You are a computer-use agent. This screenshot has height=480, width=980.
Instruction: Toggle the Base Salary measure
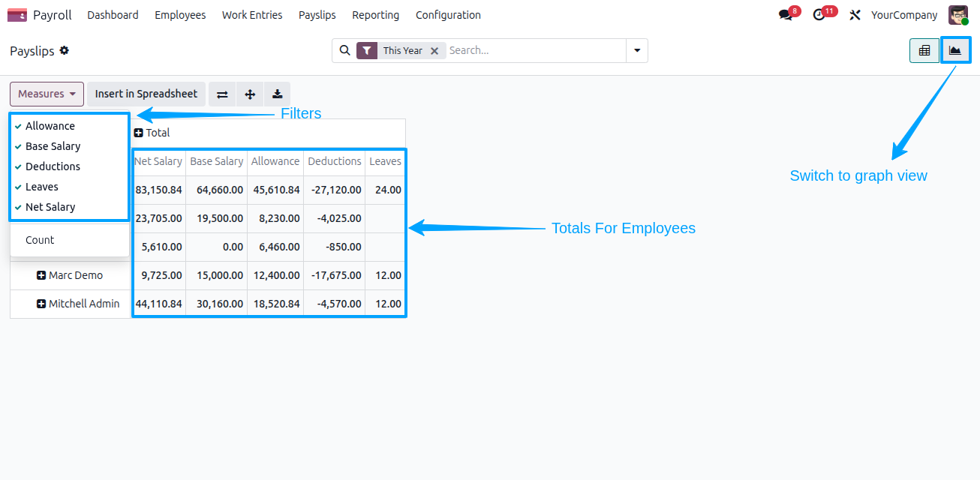click(70, 146)
